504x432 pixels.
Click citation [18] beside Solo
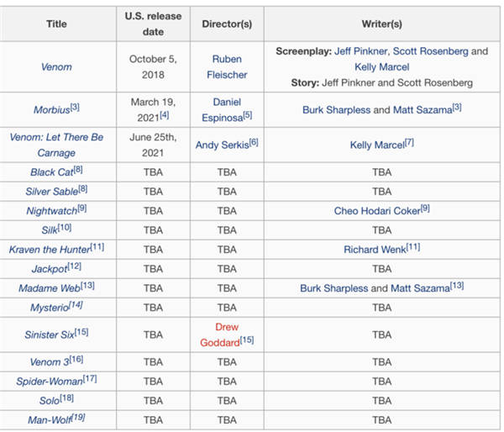(x=67, y=398)
